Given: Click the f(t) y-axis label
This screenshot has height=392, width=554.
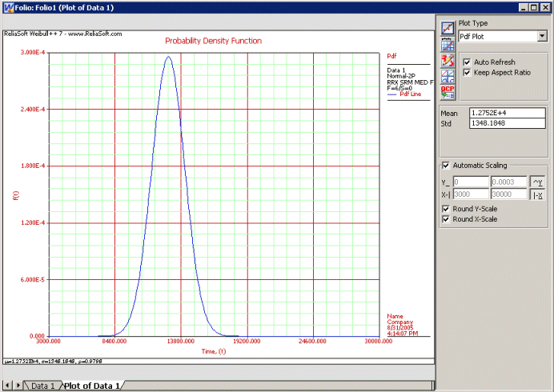Looking at the screenshot, I should point(16,195).
